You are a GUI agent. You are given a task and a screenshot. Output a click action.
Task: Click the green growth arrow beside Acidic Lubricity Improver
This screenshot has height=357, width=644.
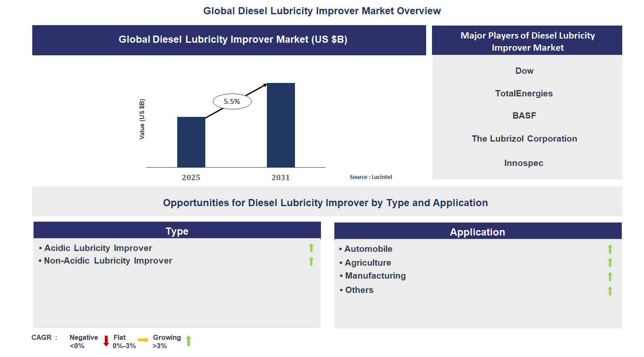click(311, 248)
